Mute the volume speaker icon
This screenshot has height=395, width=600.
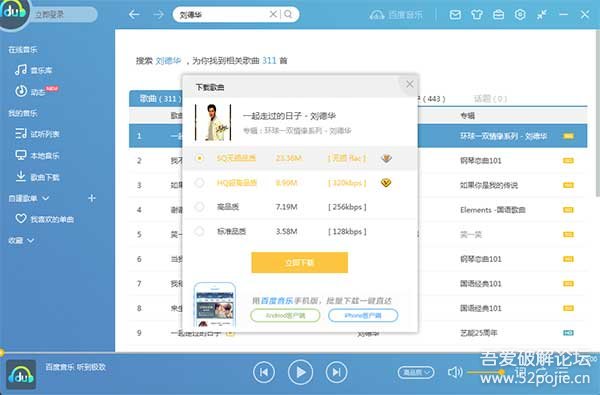[x=455, y=372]
